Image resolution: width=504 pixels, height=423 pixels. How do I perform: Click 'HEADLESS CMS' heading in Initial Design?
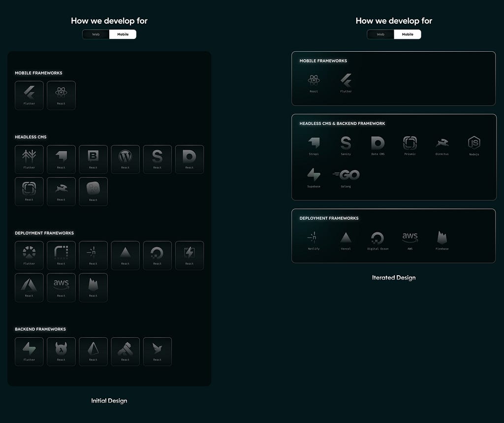coord(31,137)
